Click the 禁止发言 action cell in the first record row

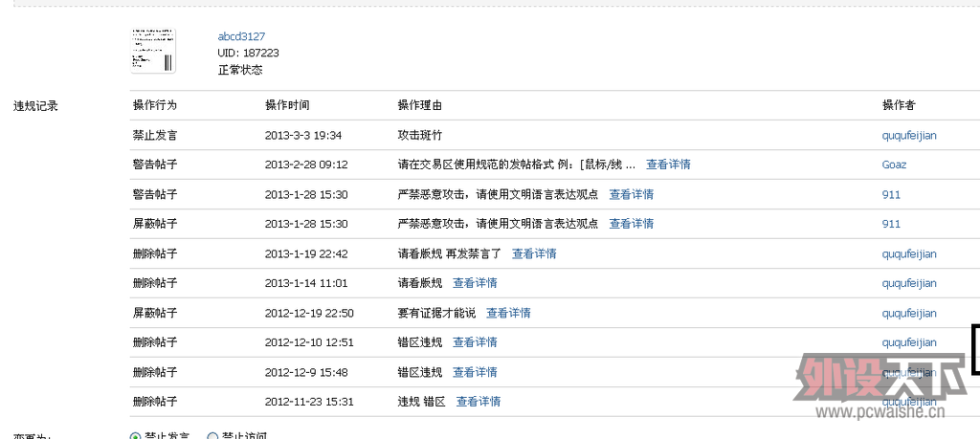click(155, 135)
